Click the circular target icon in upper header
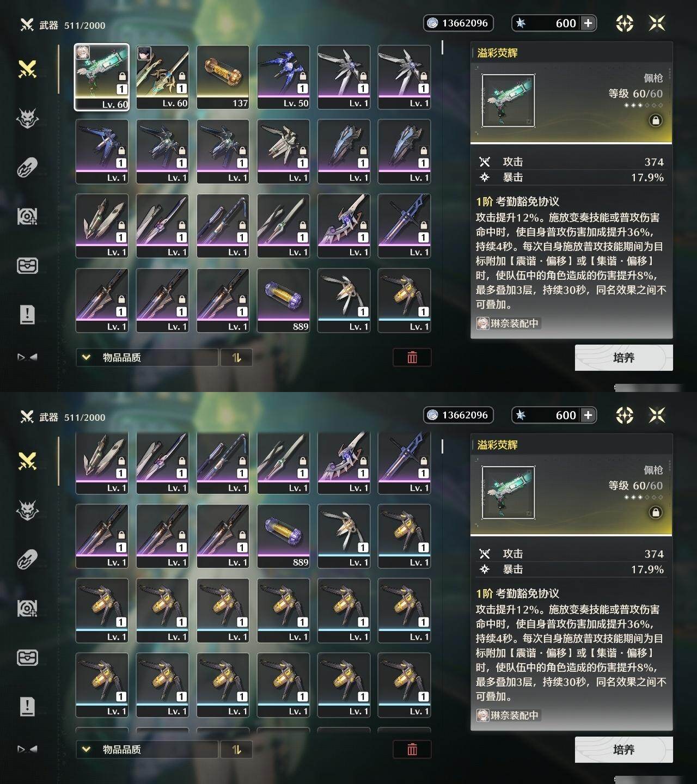Screen dimensions: 697x784 coord(625,23)
